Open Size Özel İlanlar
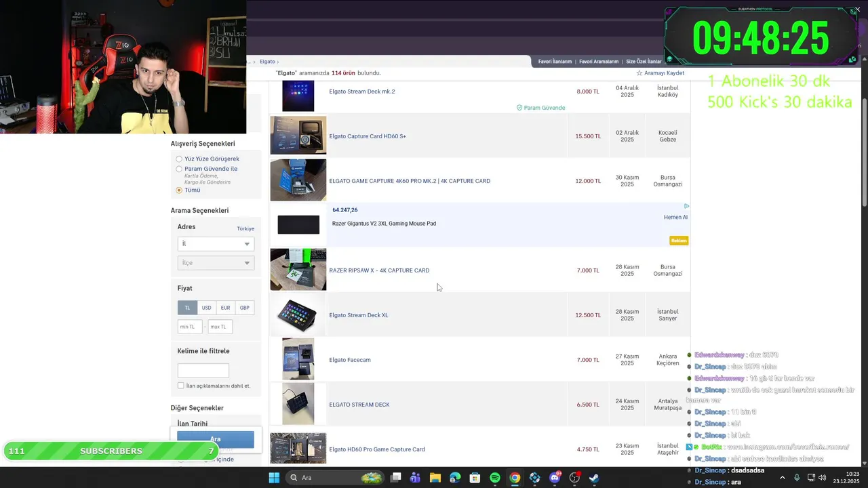Viewport: 868px width, 488px height. point(644,62)
